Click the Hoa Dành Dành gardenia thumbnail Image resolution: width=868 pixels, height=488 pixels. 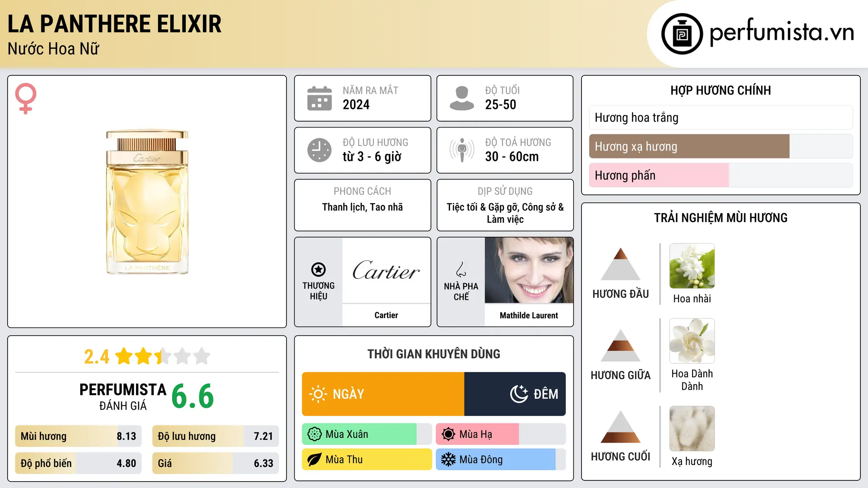692,341
